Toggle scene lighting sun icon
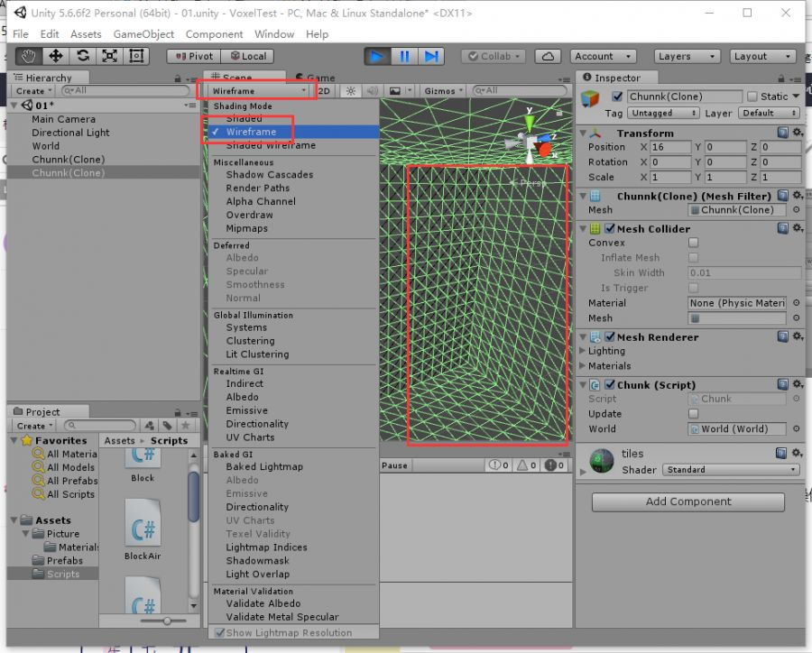 [x=351, y=90]
